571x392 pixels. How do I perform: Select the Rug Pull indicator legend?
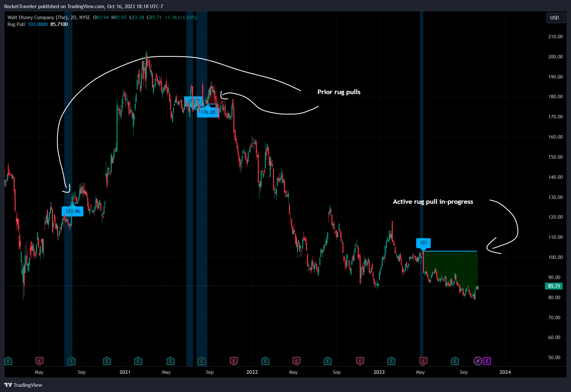(x=16, y=24)
